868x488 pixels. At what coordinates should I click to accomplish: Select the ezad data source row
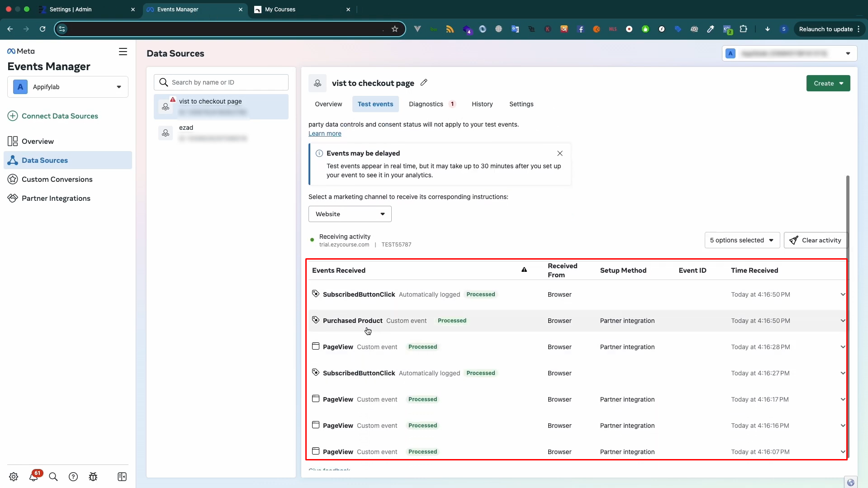[221, 133]
